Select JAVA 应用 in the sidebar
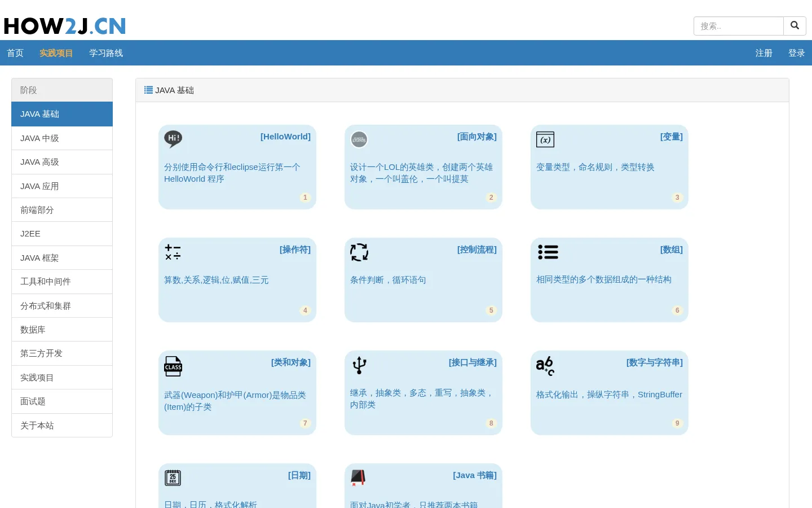Viewport: 812px width, 508px height. tap(62, 186)
